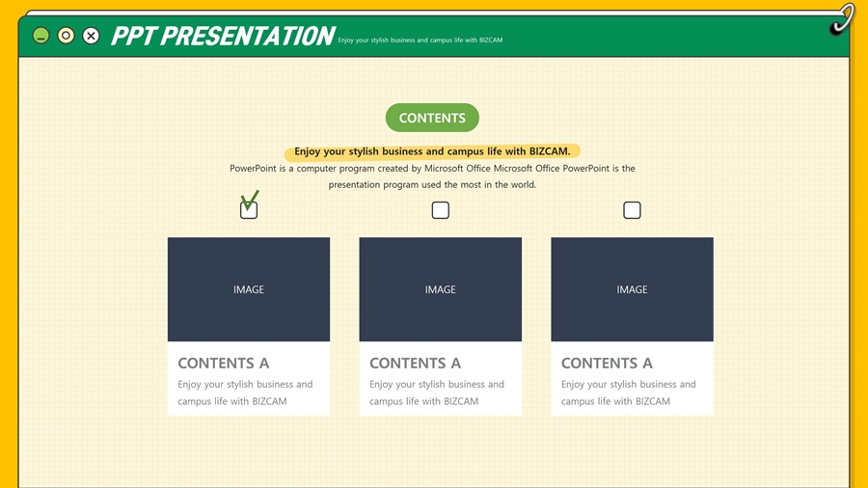
Task: Click the 'CONTENTS A' heading in the middle card
Action: coord(415,363)
